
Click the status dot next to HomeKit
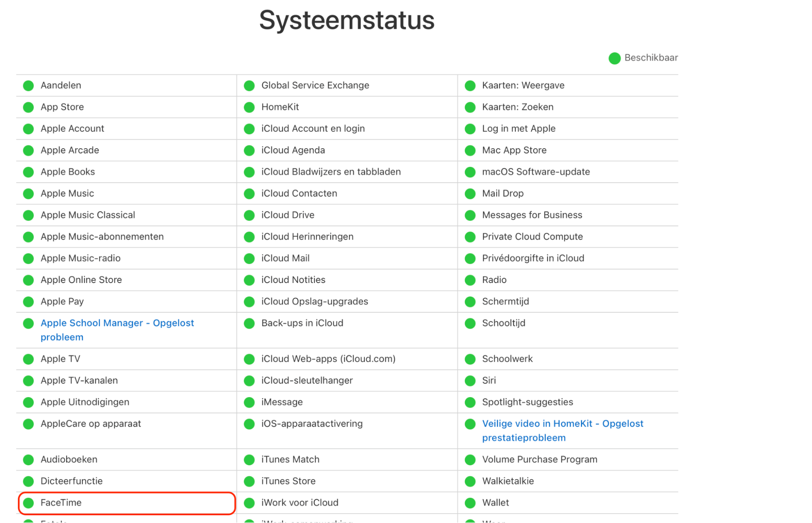click(x=249, y=107)
